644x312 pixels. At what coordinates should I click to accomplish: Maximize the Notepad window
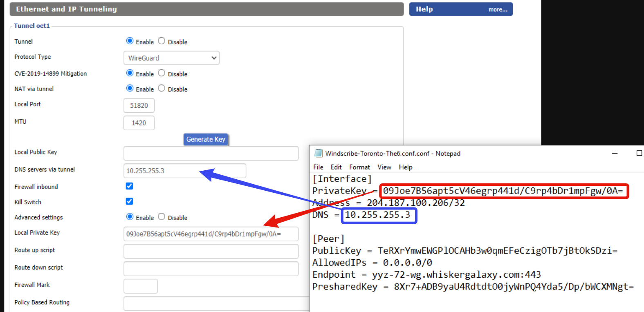(x=639, y=154)
